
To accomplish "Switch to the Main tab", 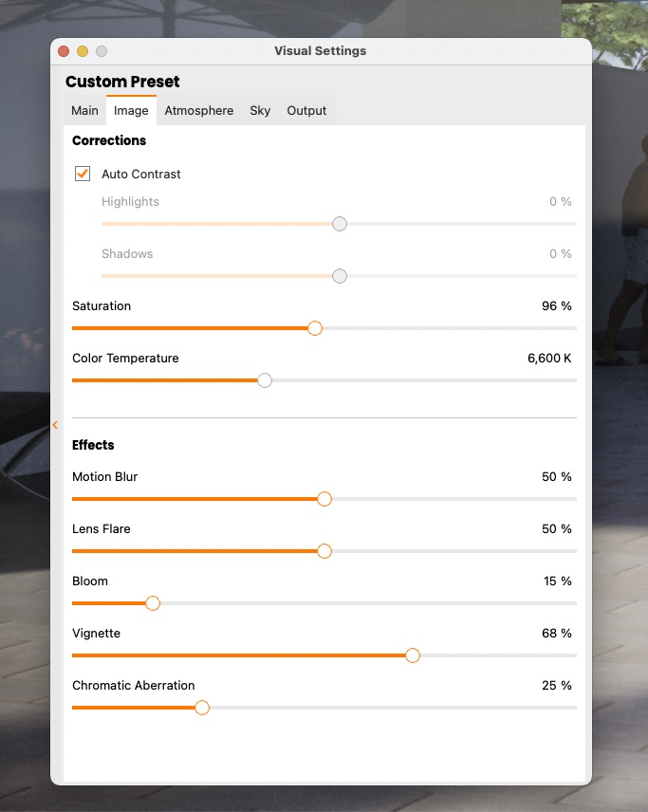I will click(84, 111).
